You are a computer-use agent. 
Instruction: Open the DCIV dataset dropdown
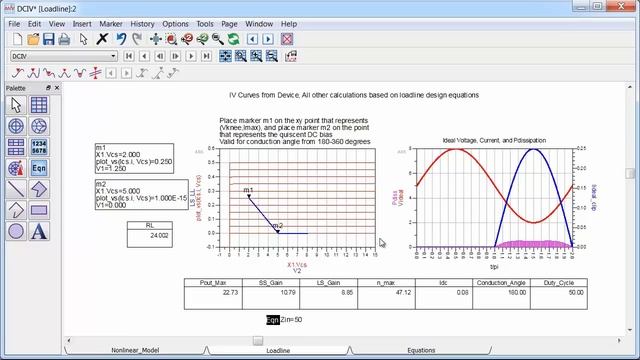[x=64, y=56]
